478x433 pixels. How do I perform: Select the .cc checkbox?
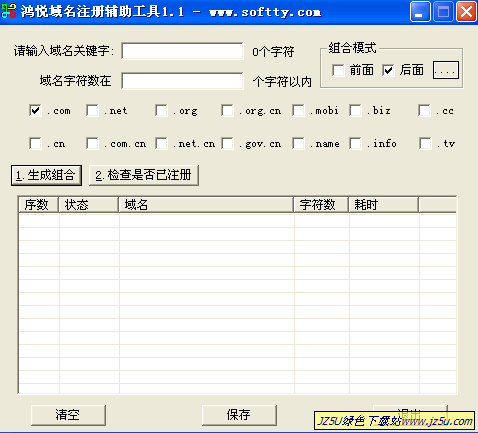pyautogui.click(x=425, y=110)
